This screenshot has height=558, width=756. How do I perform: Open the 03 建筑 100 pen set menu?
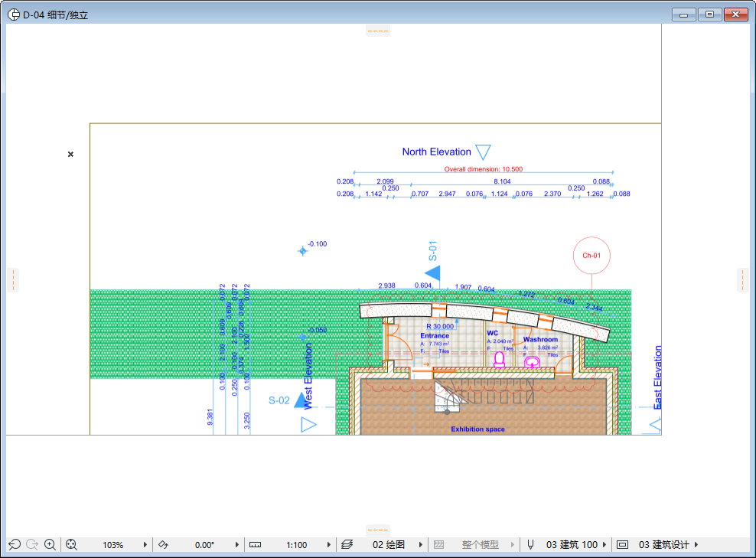604,544
